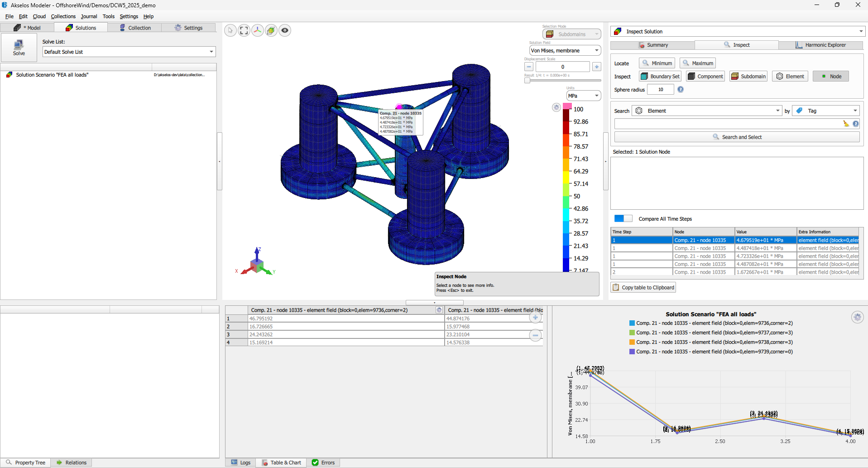The width and height of the screenshot is (868, 468).
Task: Open the Edit menu
Action: tap(23, 16)
